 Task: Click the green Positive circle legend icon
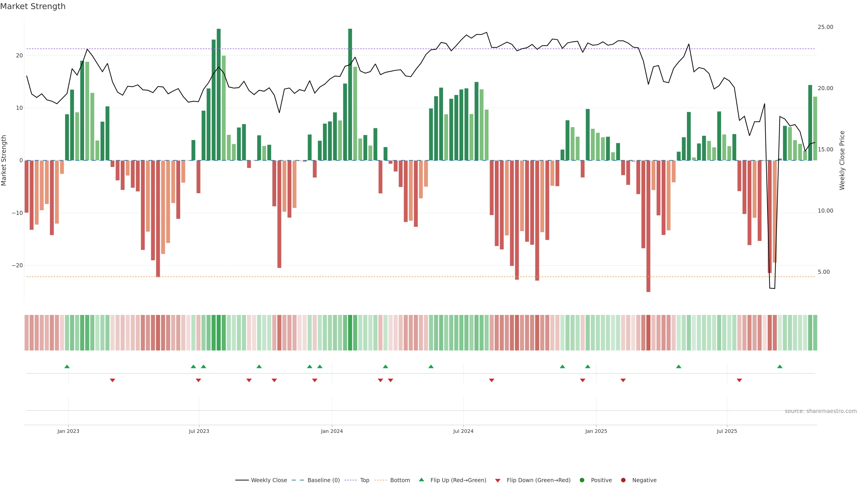582,480
